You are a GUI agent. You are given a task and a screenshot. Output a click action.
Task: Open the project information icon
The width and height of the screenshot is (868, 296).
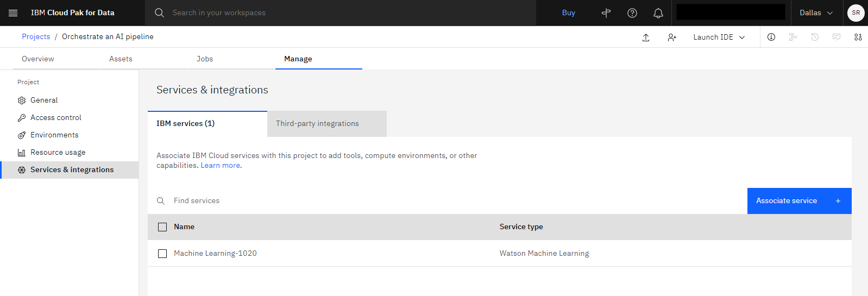[x=771, y=37]
